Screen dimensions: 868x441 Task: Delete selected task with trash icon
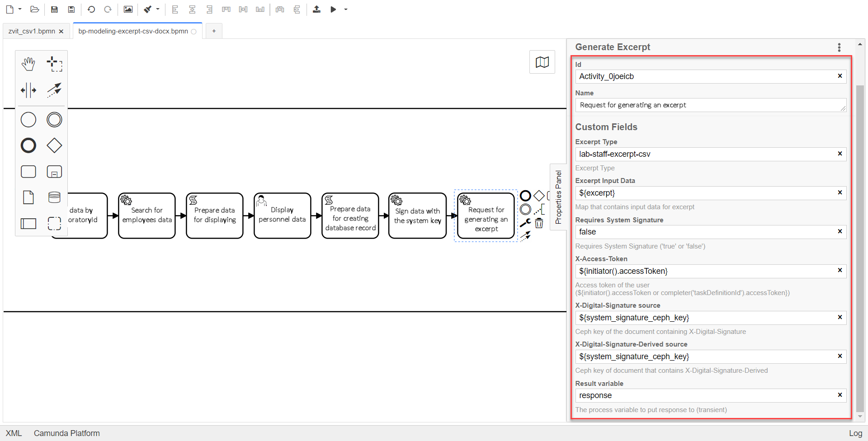[x=539, y=223]
